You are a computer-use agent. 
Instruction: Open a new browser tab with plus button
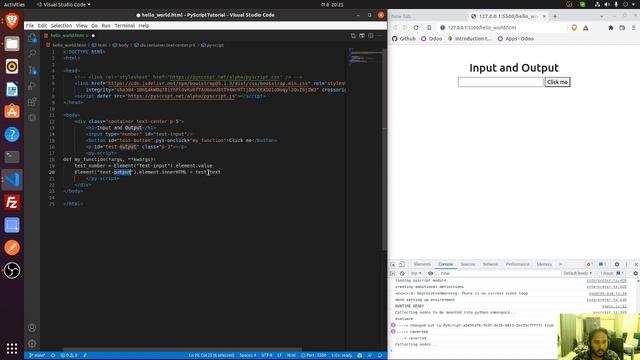pyautogui.click(x=555, y=16)
